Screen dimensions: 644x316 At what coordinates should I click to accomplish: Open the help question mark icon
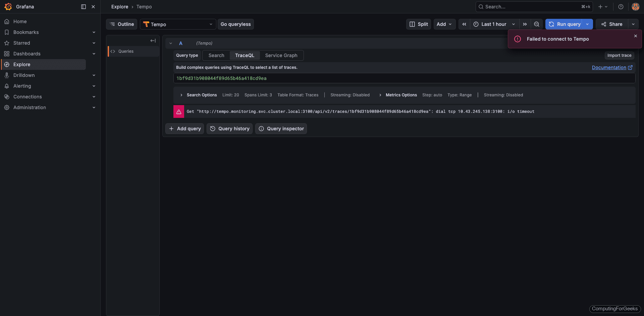pyautogui.click(x=621, y=7)
